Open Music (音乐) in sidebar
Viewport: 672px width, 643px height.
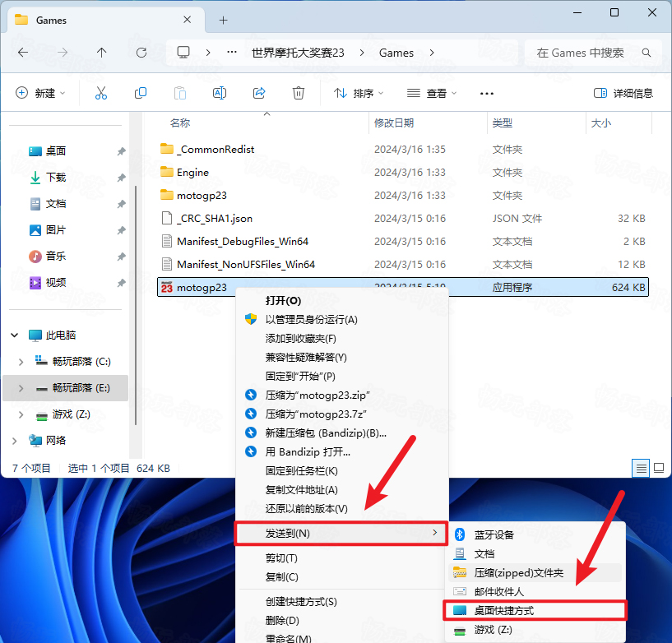pyautogui.click(x=47, y=257)
